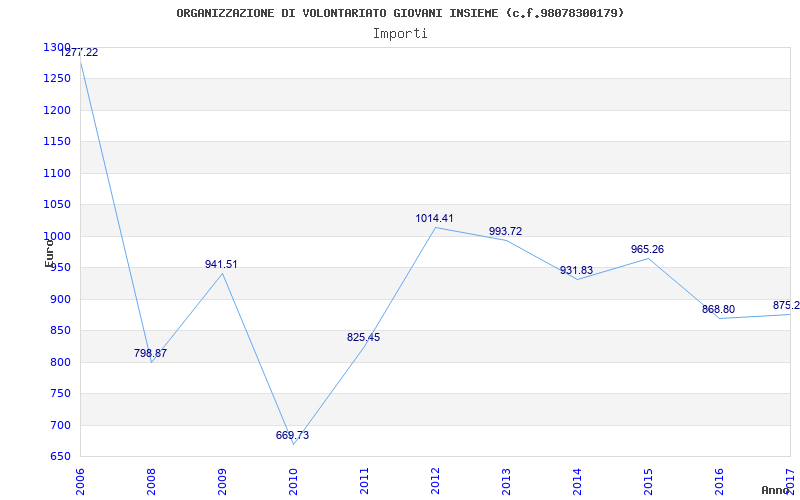This screenshot has height=500, width=800.
Task: Select the 2009 x-axis year label
Action: (222, 482)
